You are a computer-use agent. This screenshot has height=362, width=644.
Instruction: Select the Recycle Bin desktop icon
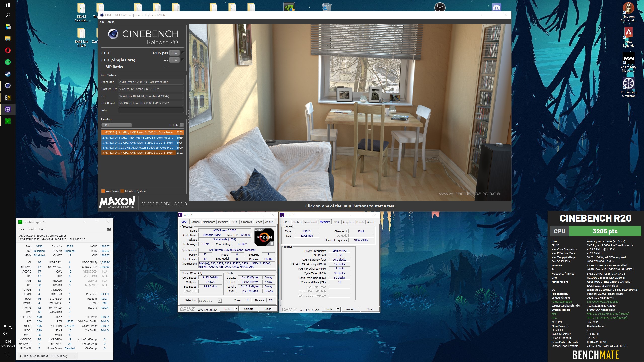[x=326, y=7]
